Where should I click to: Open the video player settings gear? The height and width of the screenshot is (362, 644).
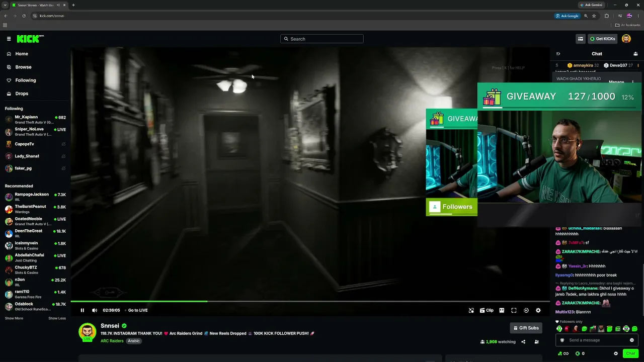point(538,310)
